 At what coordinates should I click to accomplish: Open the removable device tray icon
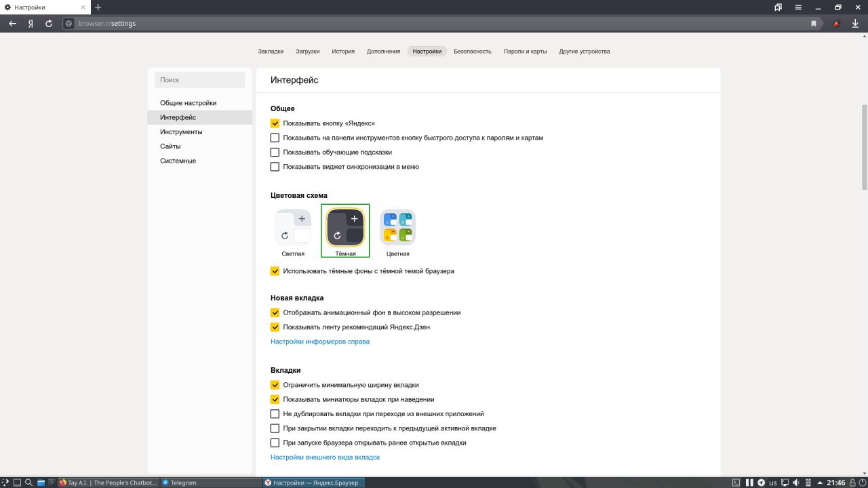coord(808,483)
